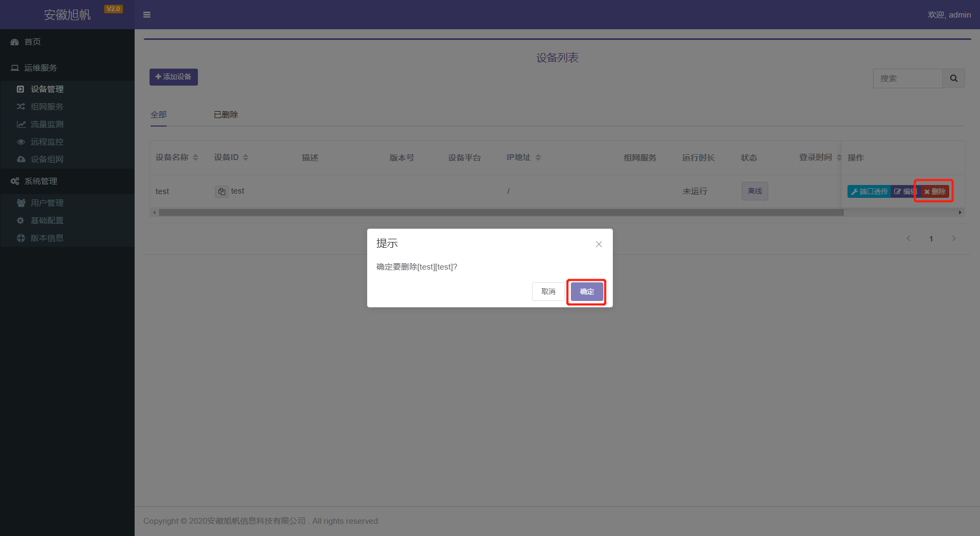Switch to the 已删除 tab

(226, 115)
